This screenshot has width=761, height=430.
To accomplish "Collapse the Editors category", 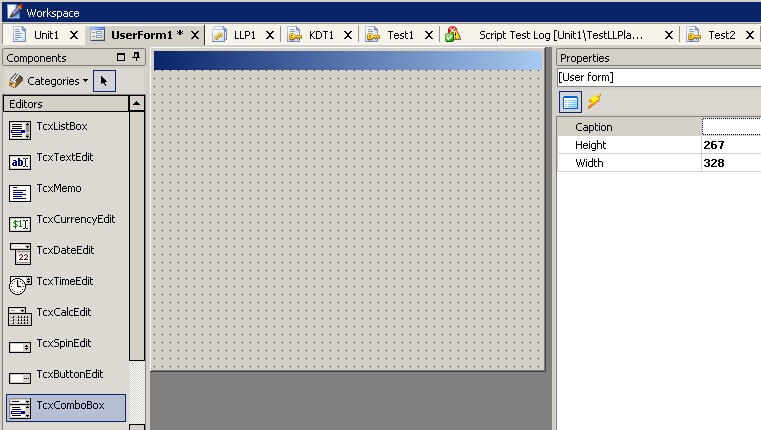I will point(136,103).
